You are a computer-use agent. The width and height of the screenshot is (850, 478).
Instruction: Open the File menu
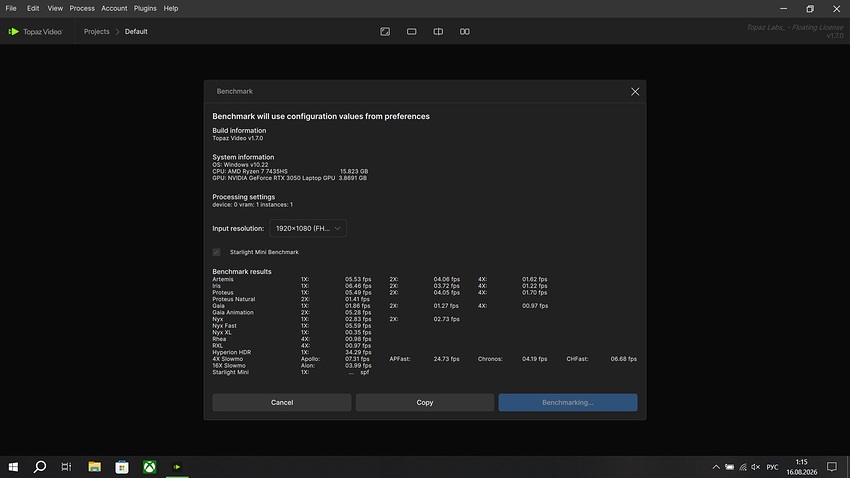[x=11, y=8]
